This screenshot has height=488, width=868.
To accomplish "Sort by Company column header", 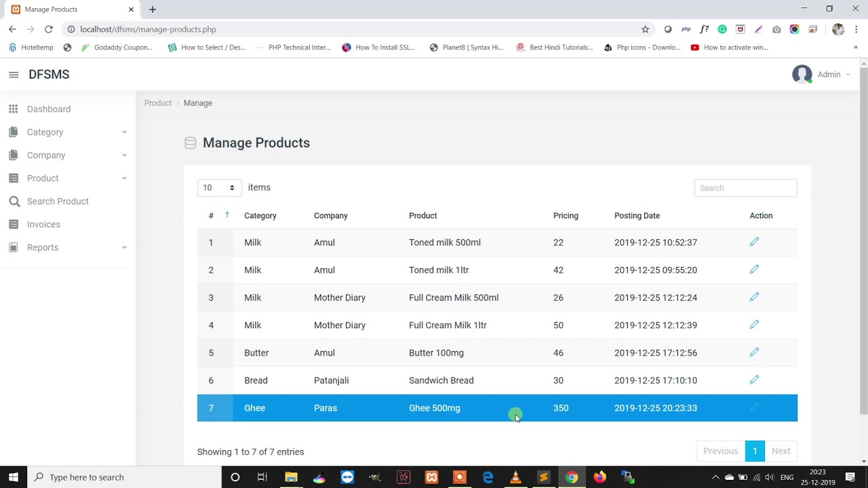I will point(331,216).
